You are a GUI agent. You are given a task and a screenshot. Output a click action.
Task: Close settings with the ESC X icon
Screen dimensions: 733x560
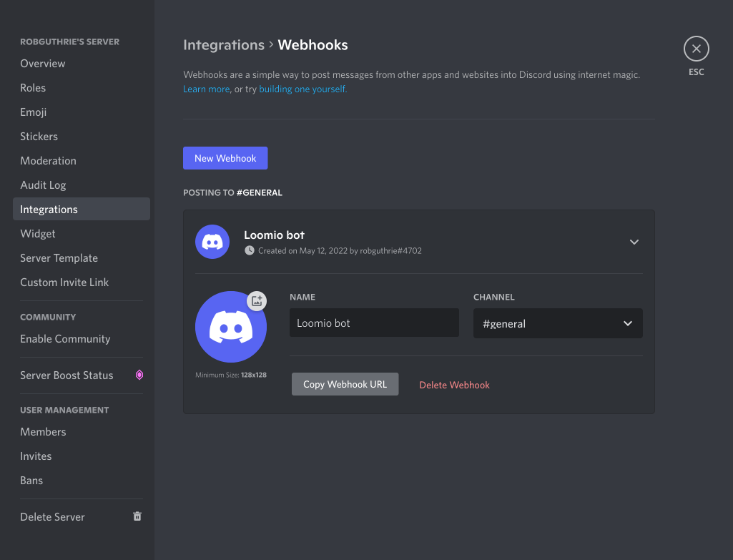pos(696,49)
